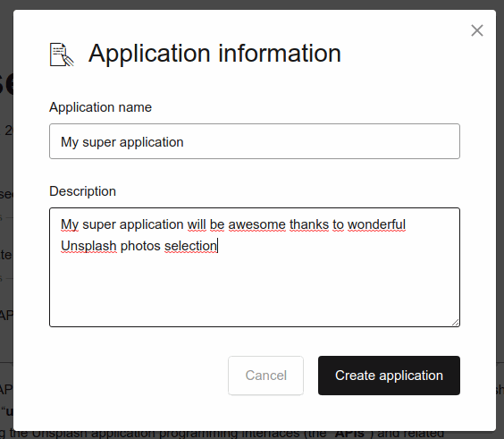Click the word "photos" in the description
The image size is (504, 439).
pyautogui.click(x=140, y=246)
